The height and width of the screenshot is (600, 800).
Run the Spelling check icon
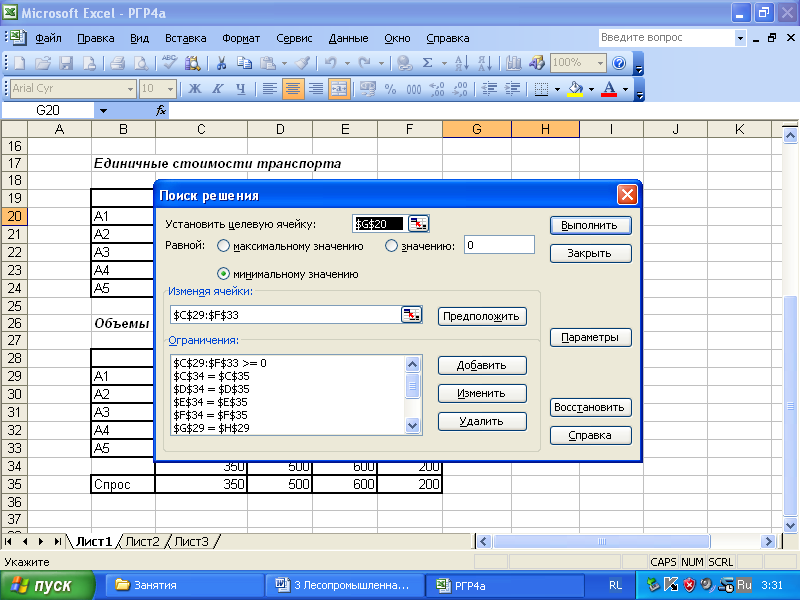[x=169, y=63]
